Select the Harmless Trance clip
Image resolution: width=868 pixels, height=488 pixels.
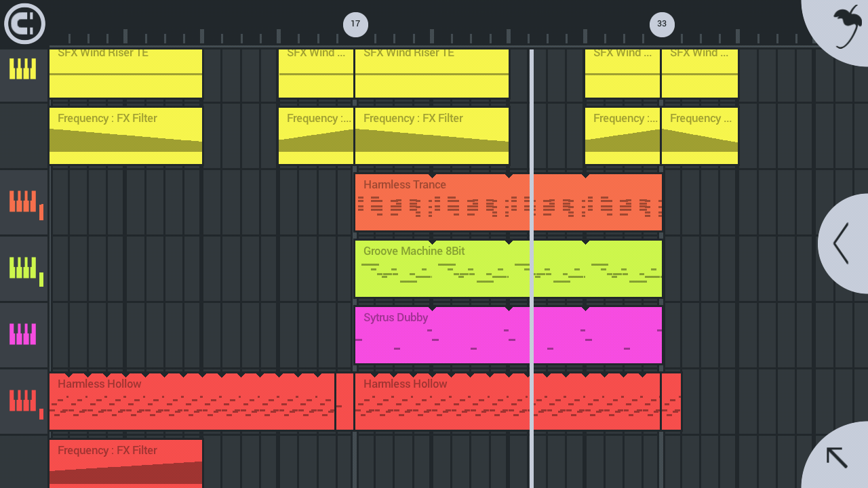click(x=509, y=203)
